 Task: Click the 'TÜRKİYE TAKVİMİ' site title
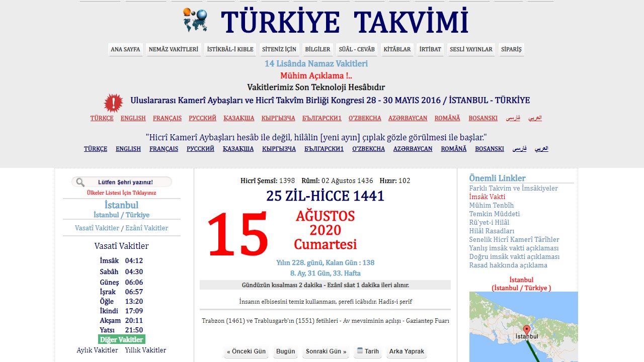coord(345,22)
